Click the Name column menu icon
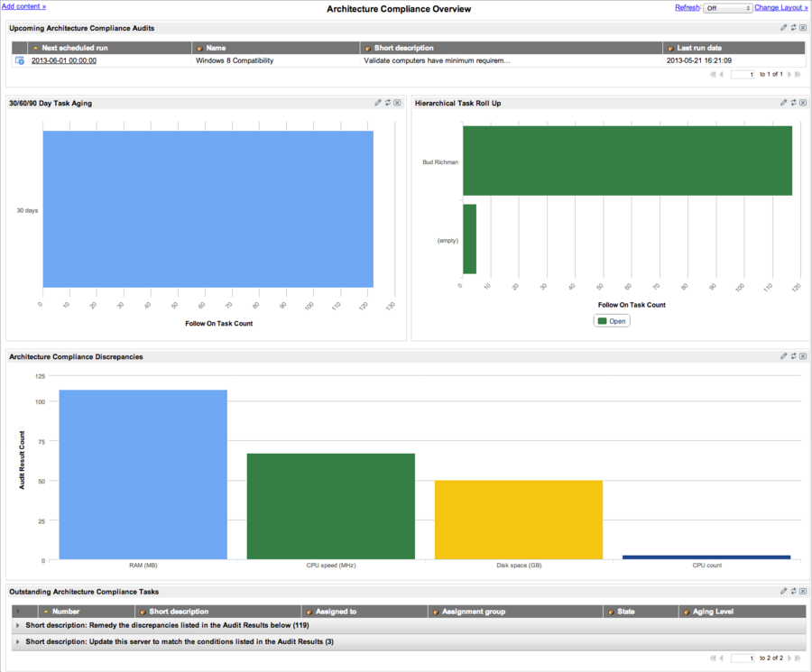The height and width of the screenshot is (672, 812). click(199, 48)
